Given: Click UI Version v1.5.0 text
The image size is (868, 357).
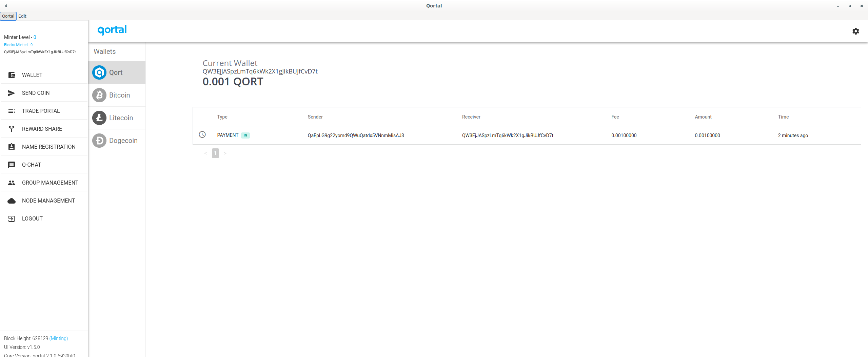Looking at the screenshot, I should [x=22, y=347].
